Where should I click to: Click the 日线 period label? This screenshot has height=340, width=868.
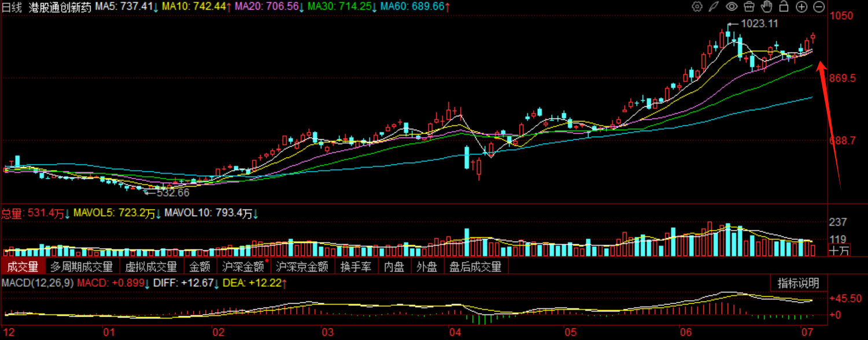click(x=13, y=7)
